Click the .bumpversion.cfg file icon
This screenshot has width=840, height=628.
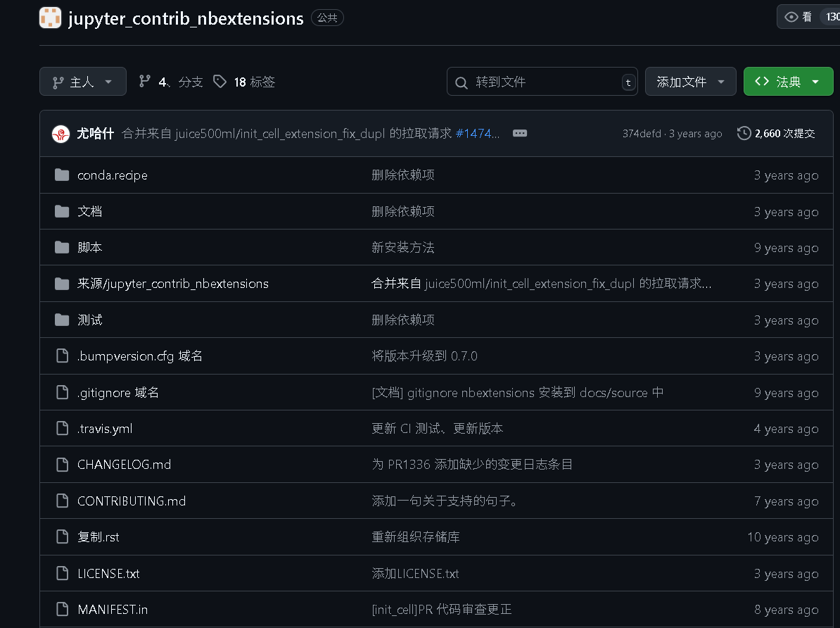coord(62,356)
